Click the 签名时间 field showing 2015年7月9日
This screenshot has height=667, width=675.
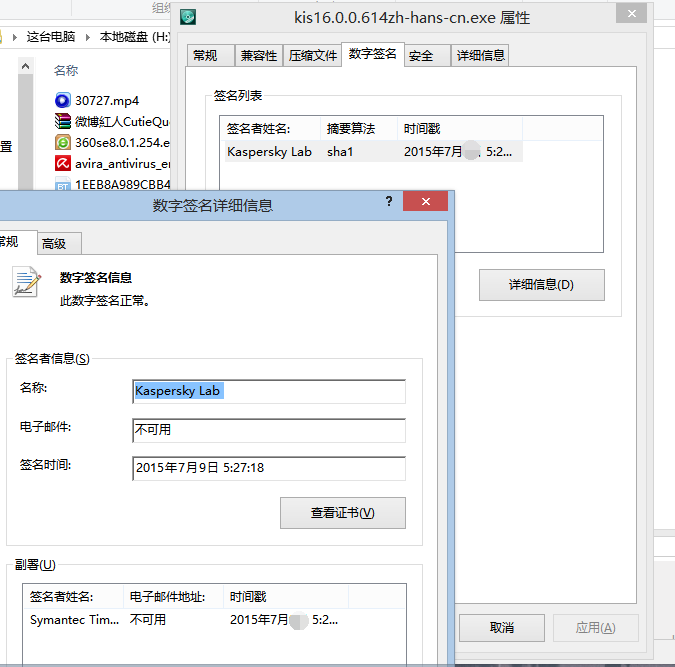click(x=269, y=468)
